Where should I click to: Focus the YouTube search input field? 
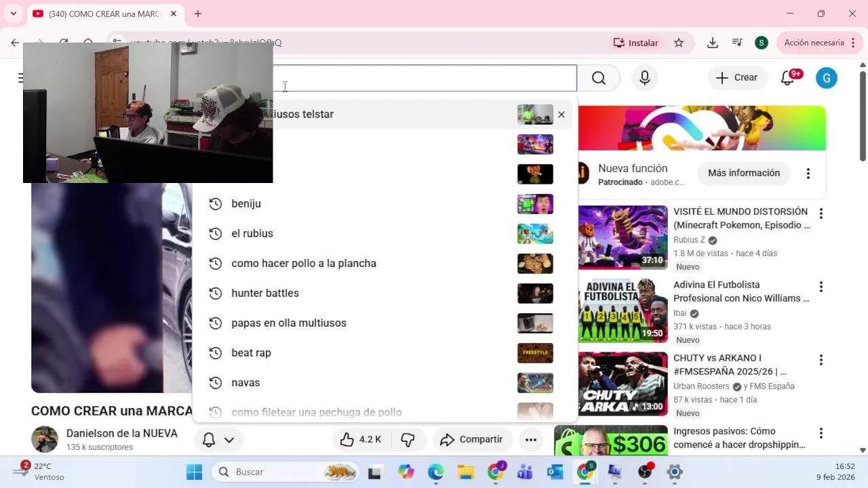click(x=425, y=78)
